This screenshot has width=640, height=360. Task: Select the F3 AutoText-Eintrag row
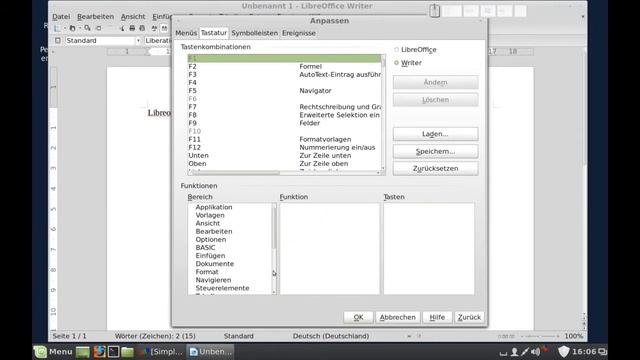click(x=284, y=75)
